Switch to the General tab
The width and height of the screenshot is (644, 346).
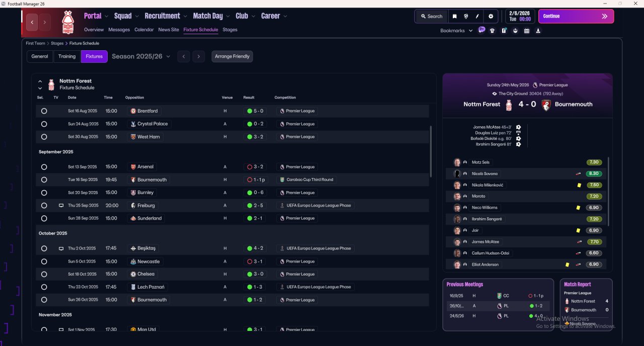click(40, 56)
